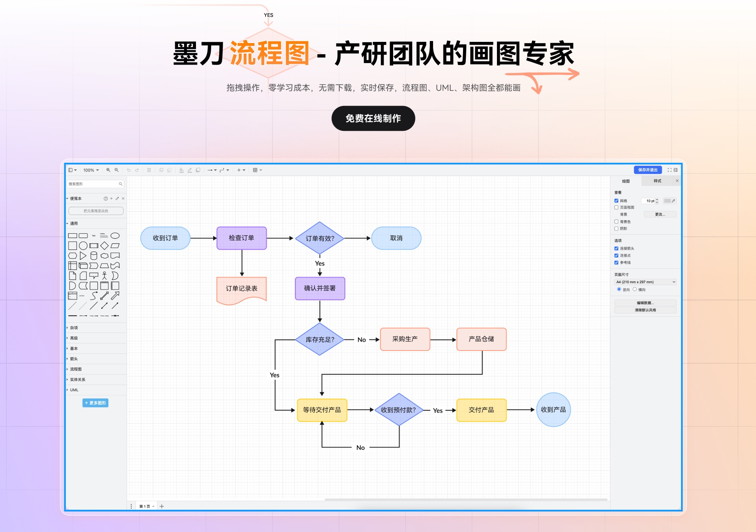Click the redo arrow in toolbar
756x532 pixels.
pyautogui.click(x=137, y=170)
